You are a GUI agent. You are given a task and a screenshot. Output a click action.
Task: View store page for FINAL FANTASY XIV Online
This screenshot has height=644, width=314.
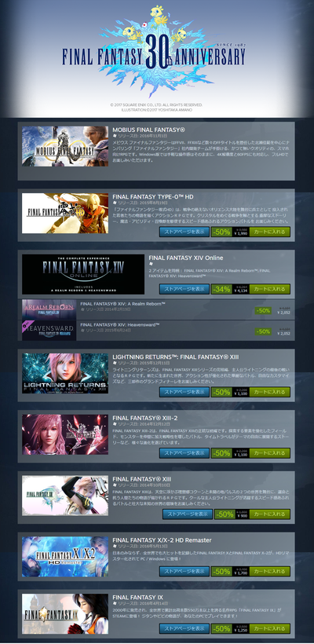click(184, 289)
